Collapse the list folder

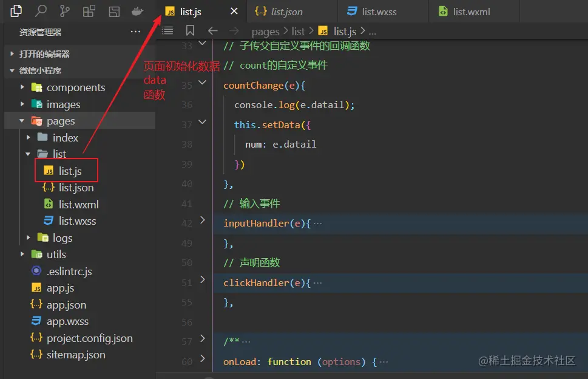[x=79, y=154]
